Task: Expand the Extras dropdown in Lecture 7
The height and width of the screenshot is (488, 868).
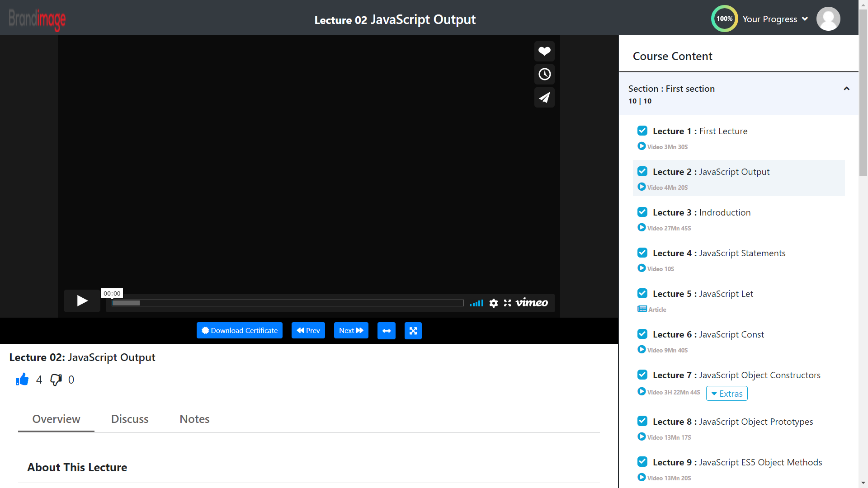Action: pyautogui.click(x=727, y=394)
